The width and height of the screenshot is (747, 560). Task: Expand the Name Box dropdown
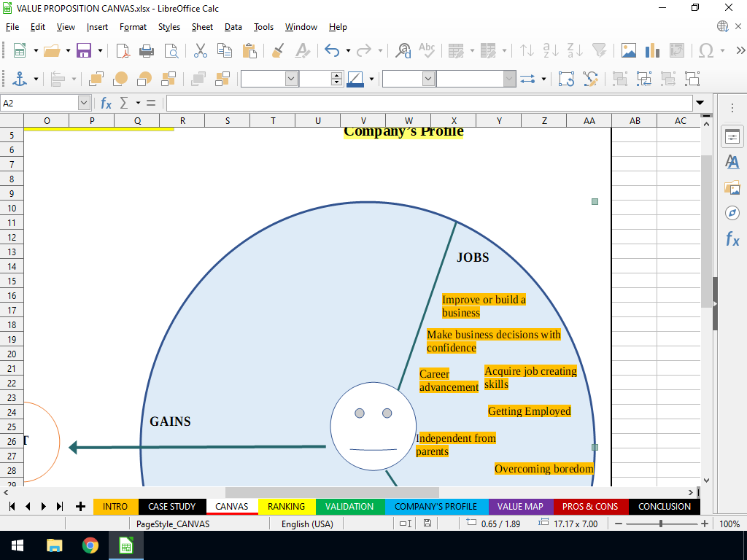tap(84, 104)
